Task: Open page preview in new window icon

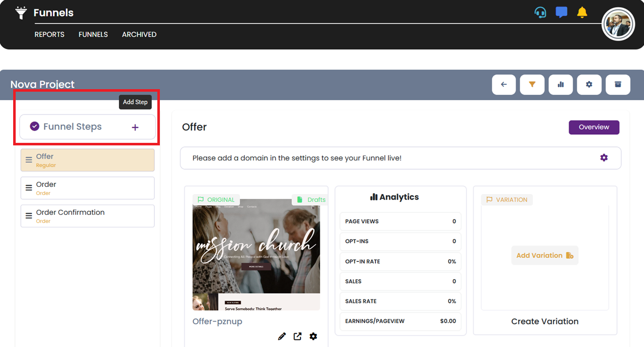Action: (297, 336)
